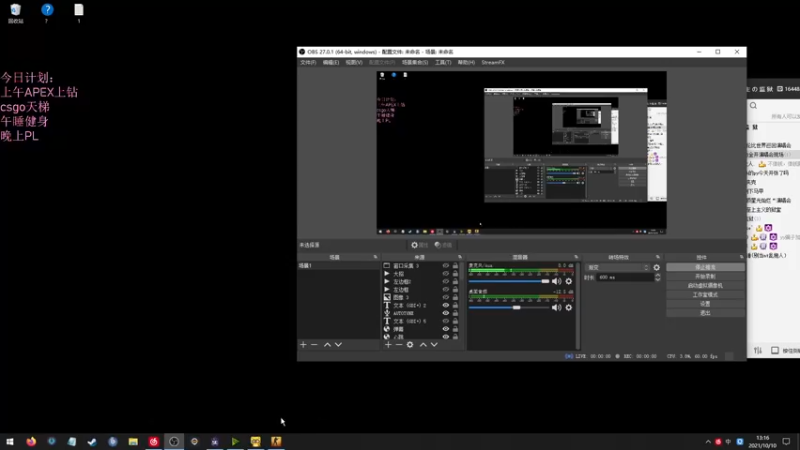Image resolution: width=800 pixels, height=450 pixels.
Task: Click the 桌面音频 volume slider
Action: [x=509, y=307]
